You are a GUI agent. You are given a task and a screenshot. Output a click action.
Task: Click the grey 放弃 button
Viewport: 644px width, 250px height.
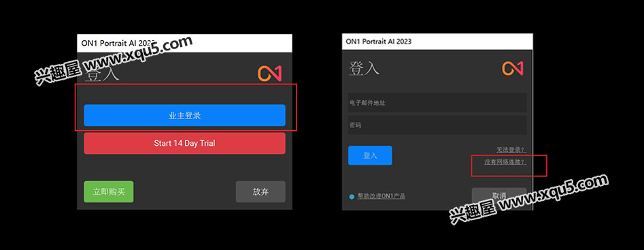pos(260,191)
